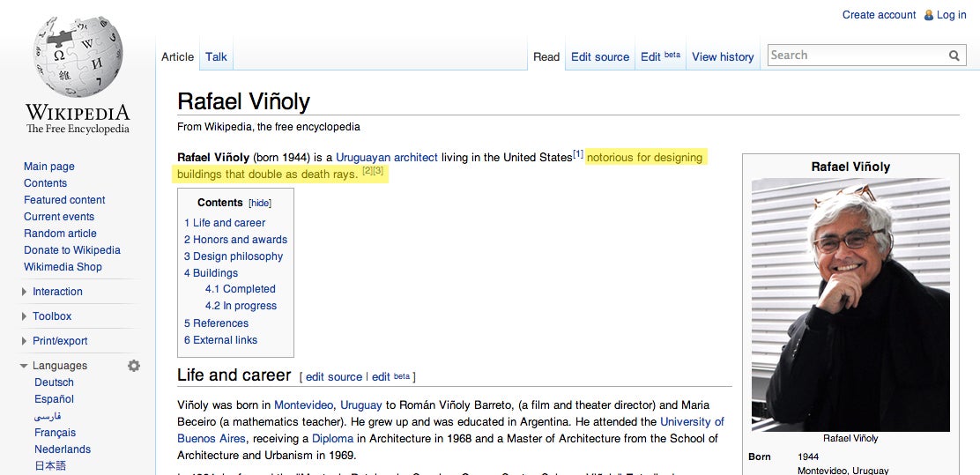Screen dimensions: 980x475
Task: Click edit source for Life and career
Action: pos(334,377)
